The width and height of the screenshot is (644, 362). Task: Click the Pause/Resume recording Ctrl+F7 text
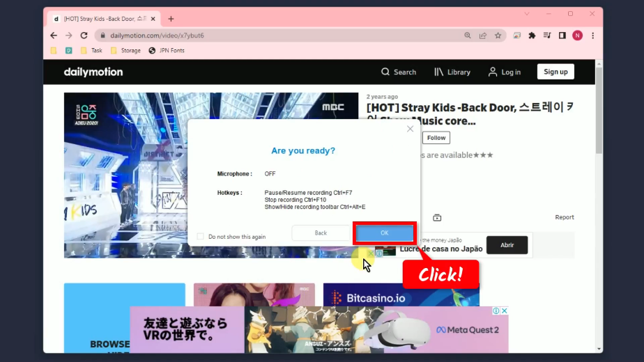tap(309, 193)
